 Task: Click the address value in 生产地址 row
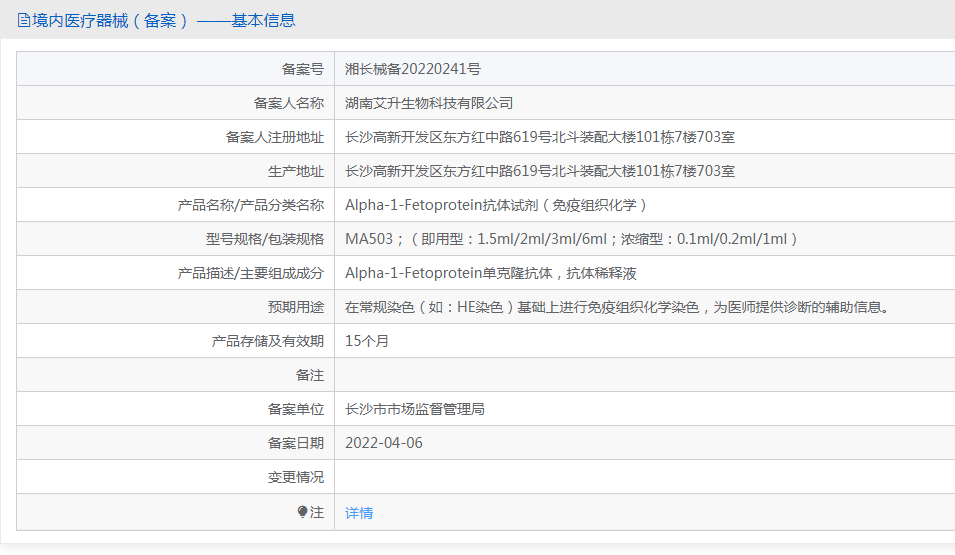click(x=540, y=171)
